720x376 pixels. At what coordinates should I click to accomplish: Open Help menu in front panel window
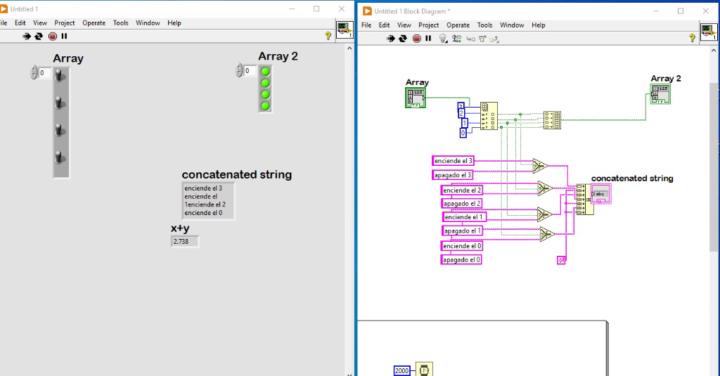click(174, 23)
